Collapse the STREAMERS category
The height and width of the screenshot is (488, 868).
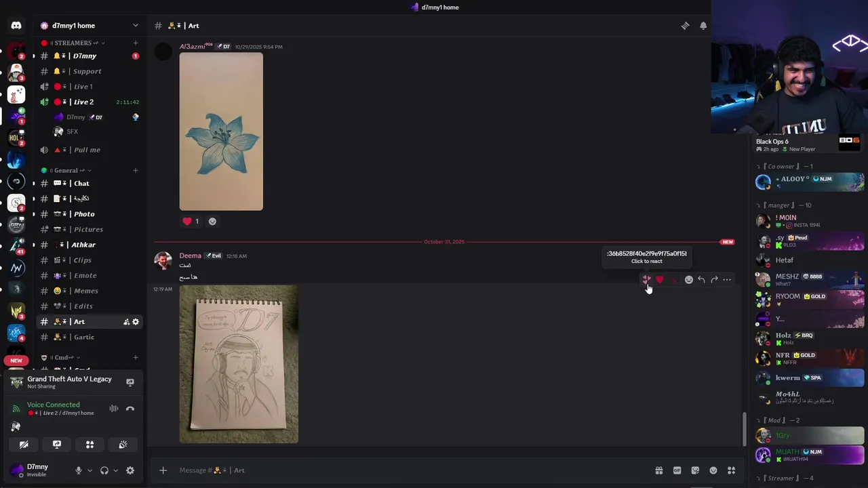[71, 43]
